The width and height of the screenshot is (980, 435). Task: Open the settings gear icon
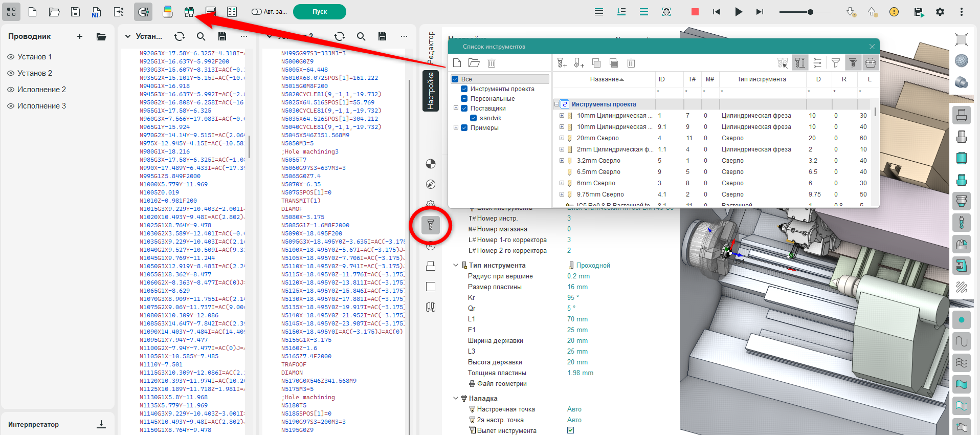pyautogui.click(x=940, y=12)
